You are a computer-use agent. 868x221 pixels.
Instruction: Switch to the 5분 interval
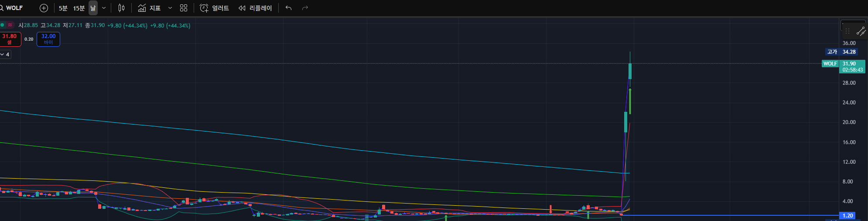click(x=63, y=8)
